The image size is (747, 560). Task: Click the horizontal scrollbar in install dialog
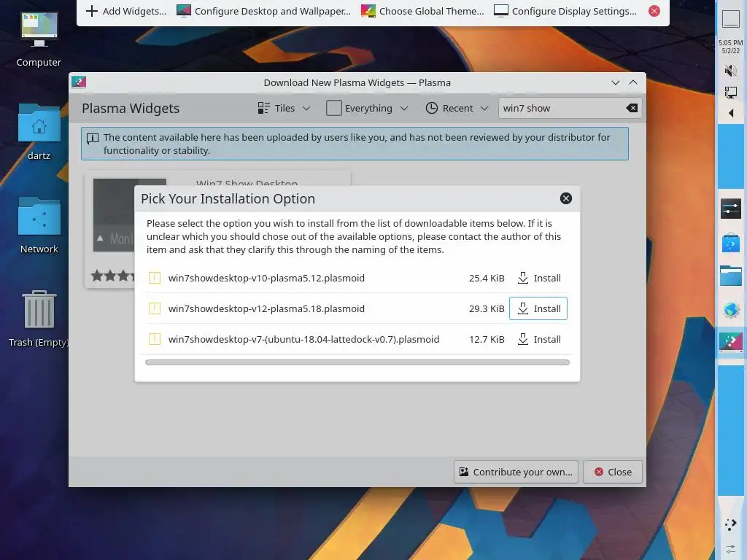coord(357,362)
